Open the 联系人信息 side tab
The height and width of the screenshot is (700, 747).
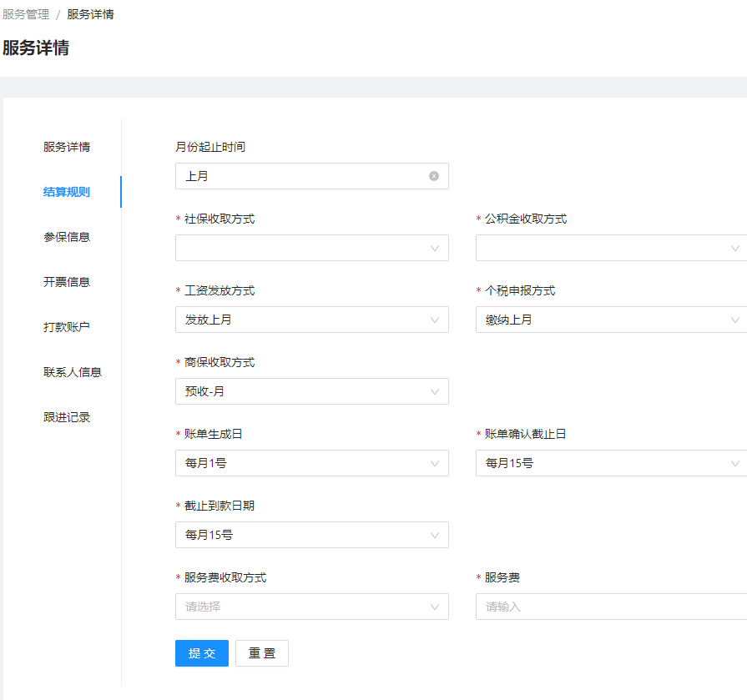[73, 372]
